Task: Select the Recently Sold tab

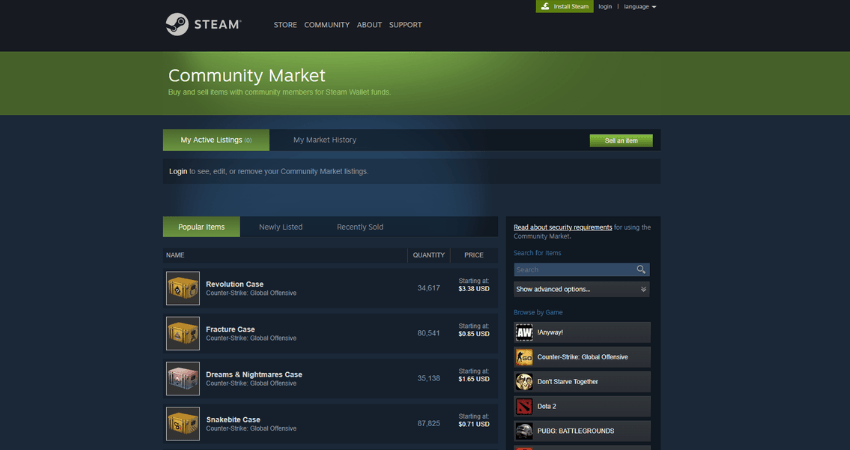Action: (x=360, y=227)
